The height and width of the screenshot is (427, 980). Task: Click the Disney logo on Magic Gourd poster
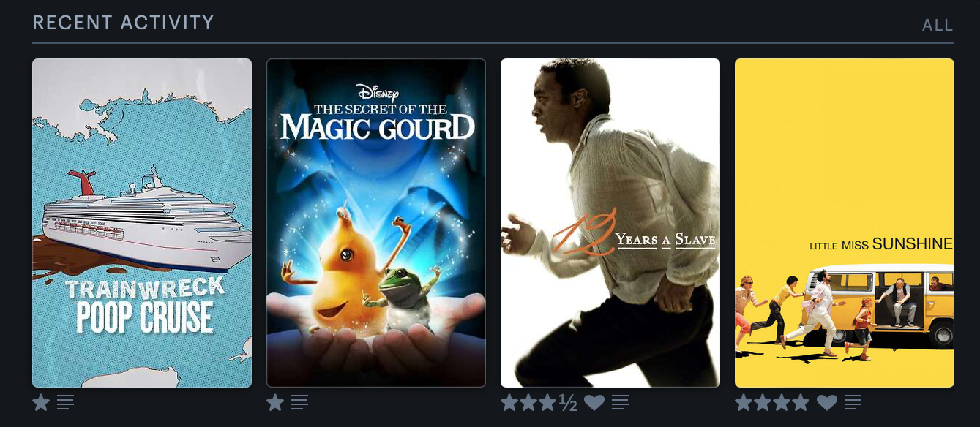(x=378, y=93)
